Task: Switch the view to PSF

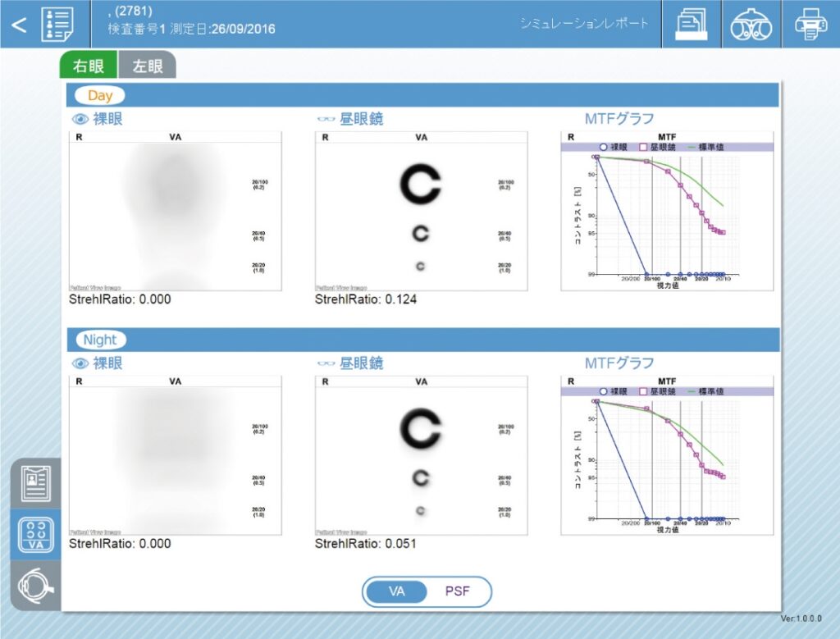Action: (457, 591)
